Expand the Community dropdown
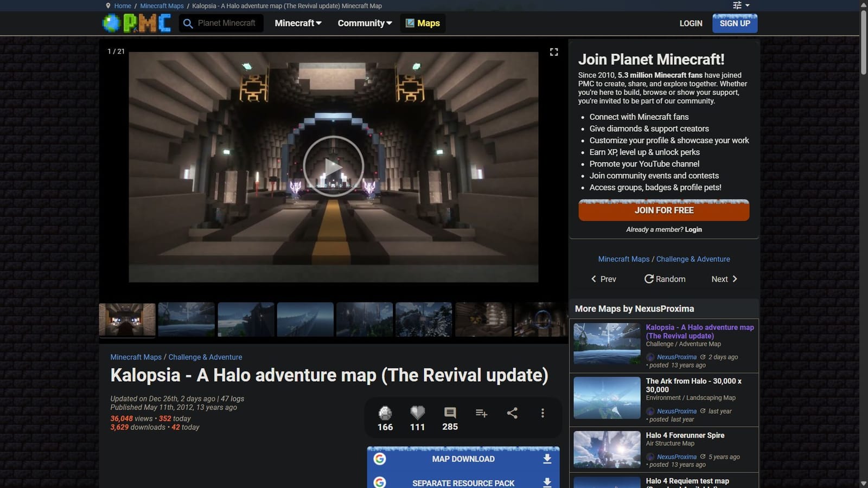The height and width of the screenshot is (488, 868). (364, 23)
